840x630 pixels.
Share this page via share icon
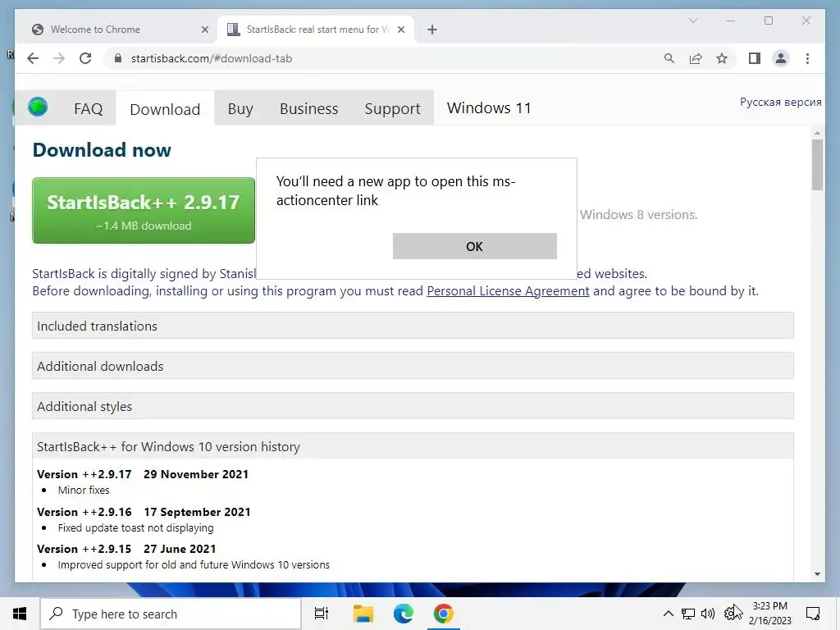(696, 58)
